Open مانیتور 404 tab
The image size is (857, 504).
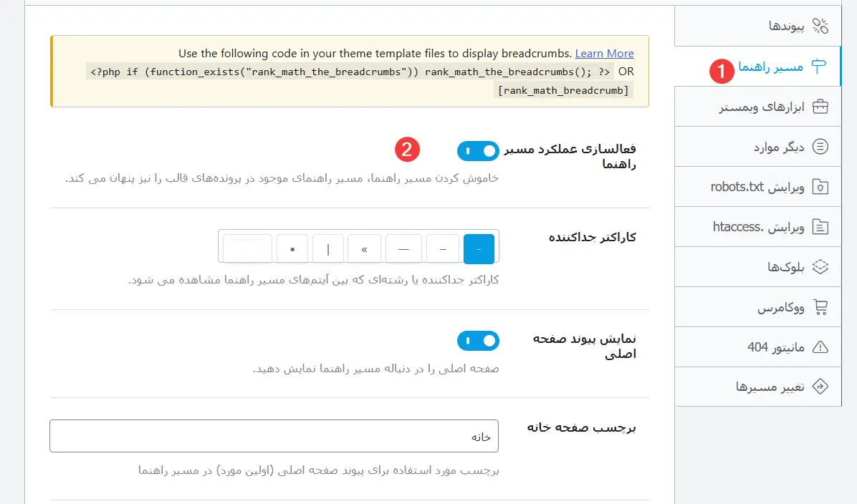coord(757,346)
